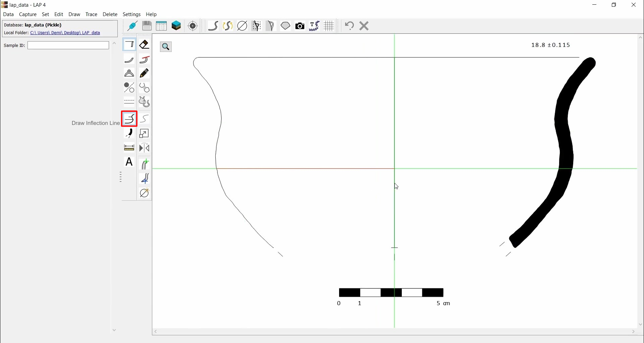
Task: Select the diameter with star tool
Action: pos(145,193)
